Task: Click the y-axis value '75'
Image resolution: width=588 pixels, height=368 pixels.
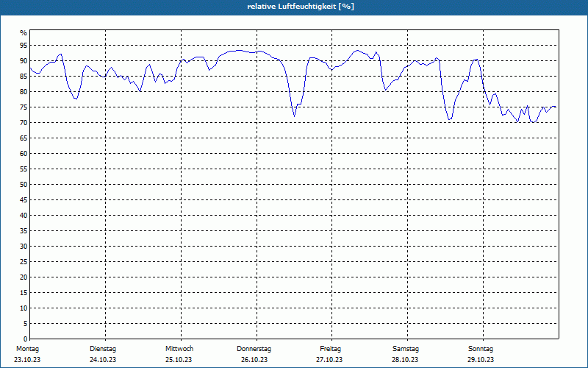Action: [x=24, y=107]
